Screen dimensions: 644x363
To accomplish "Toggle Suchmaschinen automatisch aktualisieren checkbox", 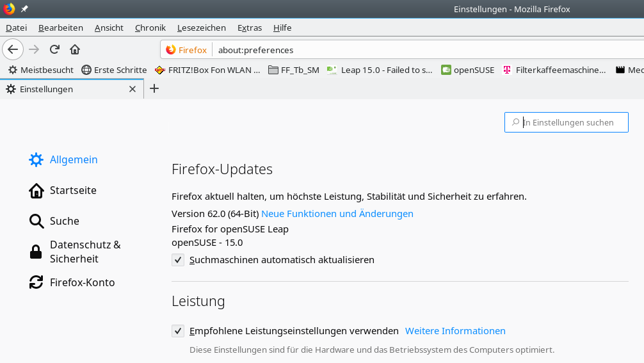I will pos(178,260).
